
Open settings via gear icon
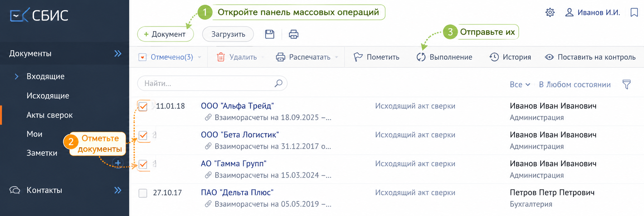coord(550,12)
